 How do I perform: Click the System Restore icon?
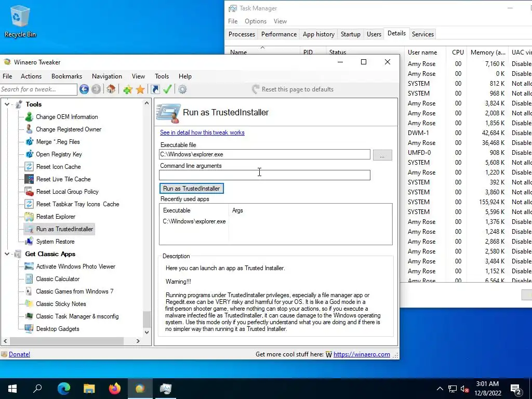point(29,242)
